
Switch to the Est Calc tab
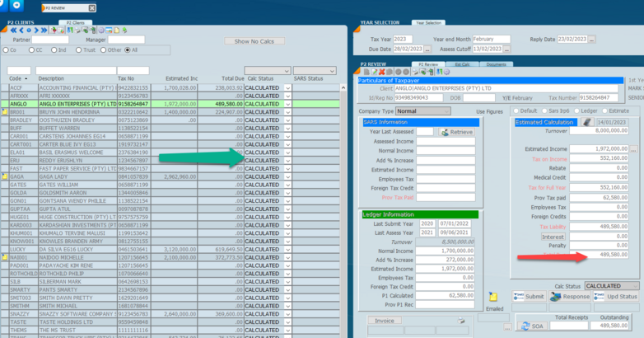pos(462,63)
